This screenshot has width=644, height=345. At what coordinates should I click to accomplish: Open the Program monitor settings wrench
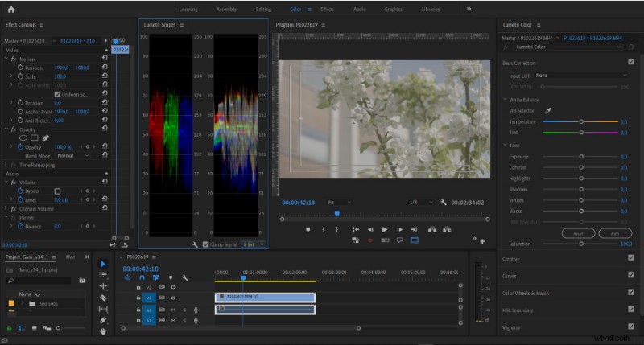click(x=443, y=203)
